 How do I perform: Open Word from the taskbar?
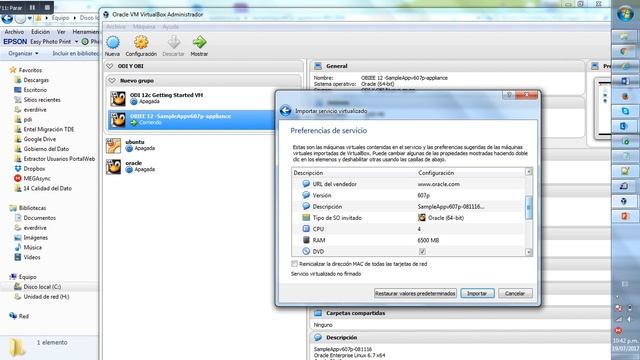(x=624, y=82)
